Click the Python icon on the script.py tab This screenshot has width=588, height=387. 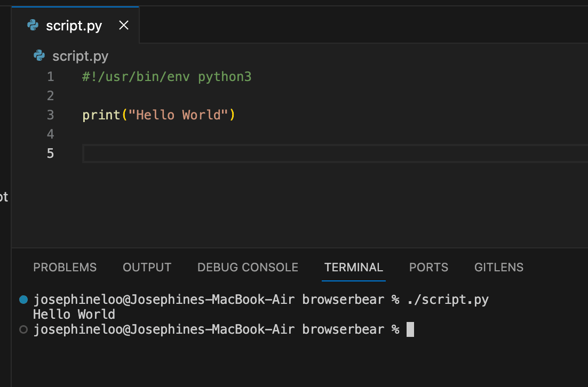pyautogui.click(x=32, y=25)
